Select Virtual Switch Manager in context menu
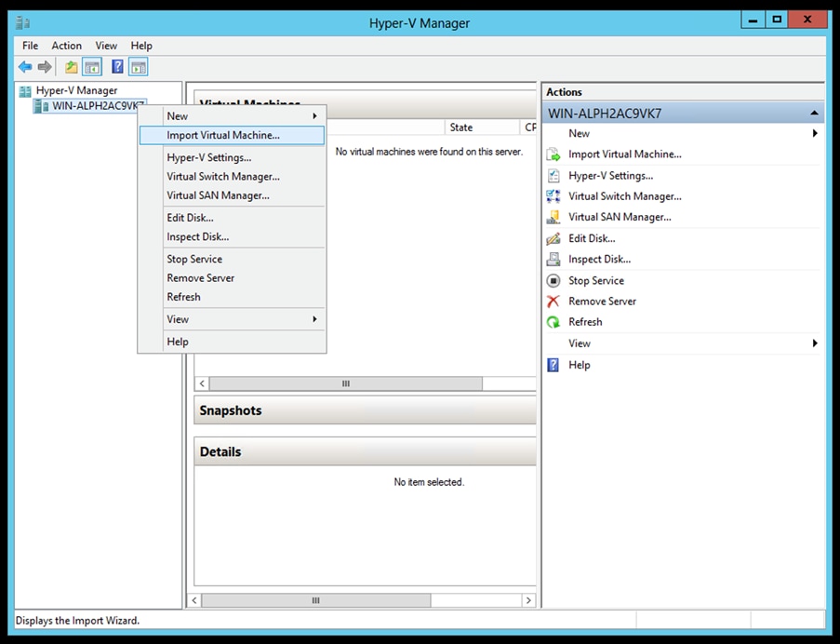The width and height of the screenshot is (840, 644). point(232,176)
